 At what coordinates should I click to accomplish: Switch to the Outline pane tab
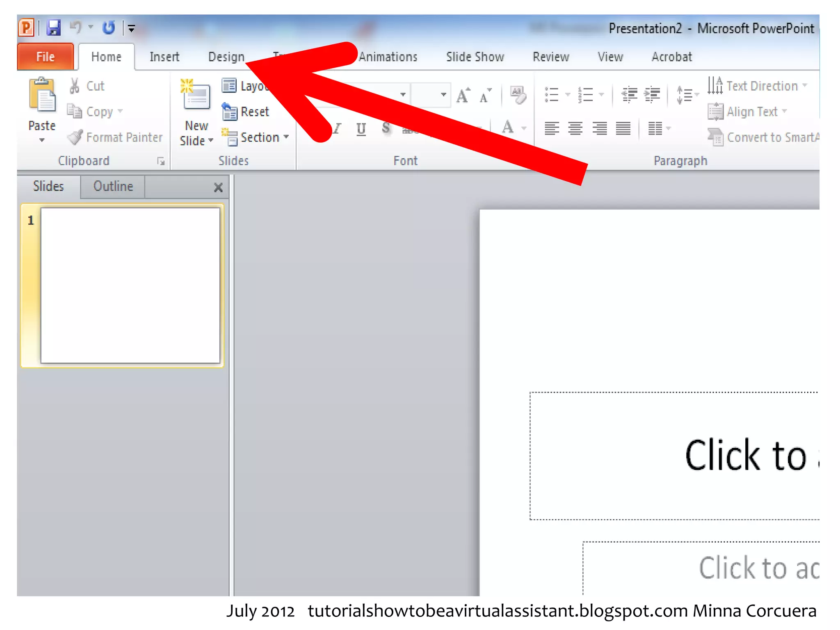[x=113, y=187]
